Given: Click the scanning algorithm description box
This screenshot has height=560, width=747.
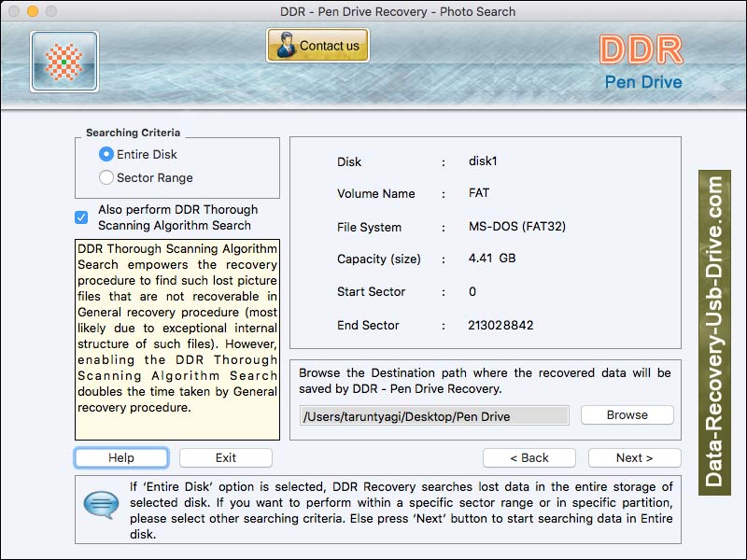Looking at the screenshot, I should click(x=177, y=336).
